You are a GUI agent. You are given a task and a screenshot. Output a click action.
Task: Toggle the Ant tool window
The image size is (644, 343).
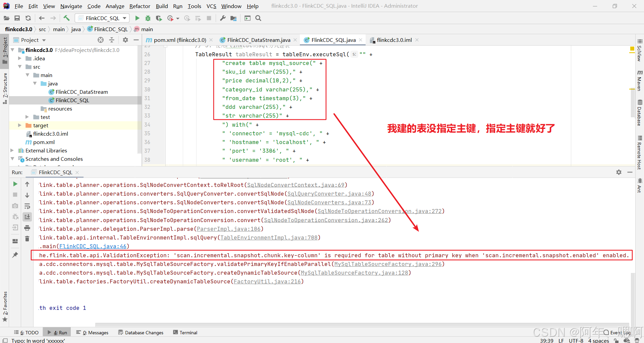coord(640,185)
